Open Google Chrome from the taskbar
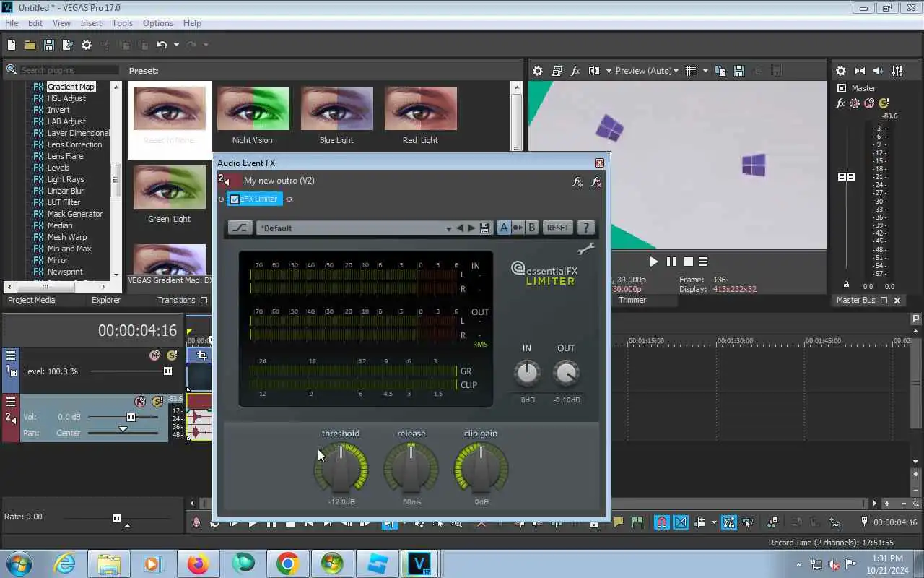The width and height of the screenshot is (924, 578). click(x=287, y=564)
